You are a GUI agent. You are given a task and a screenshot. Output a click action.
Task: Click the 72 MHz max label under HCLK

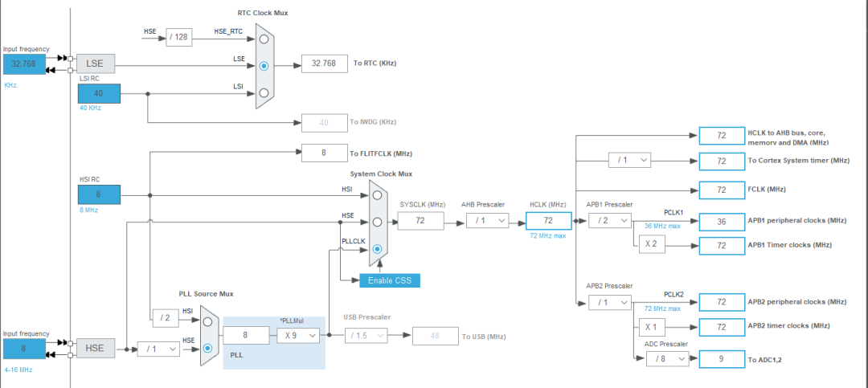[x=549, y=236]
